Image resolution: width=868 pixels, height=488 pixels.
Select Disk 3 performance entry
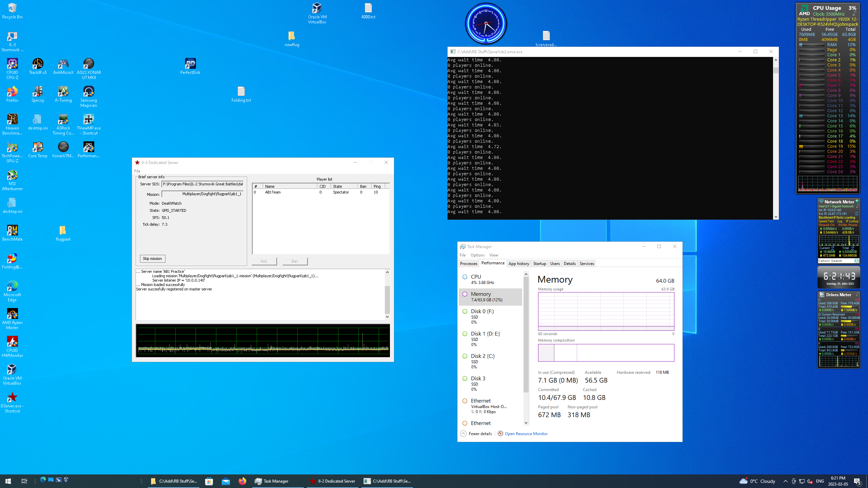(x=490, y=384)
